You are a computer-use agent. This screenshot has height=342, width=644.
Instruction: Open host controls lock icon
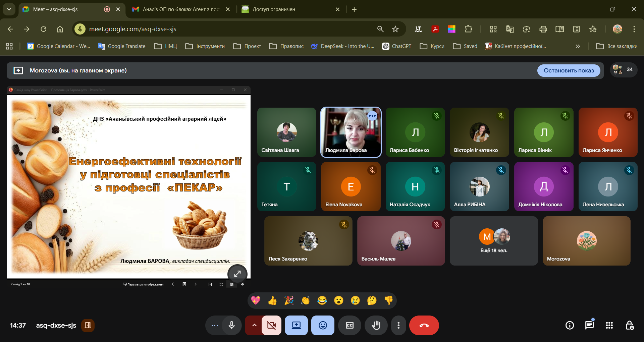[629, 325]
